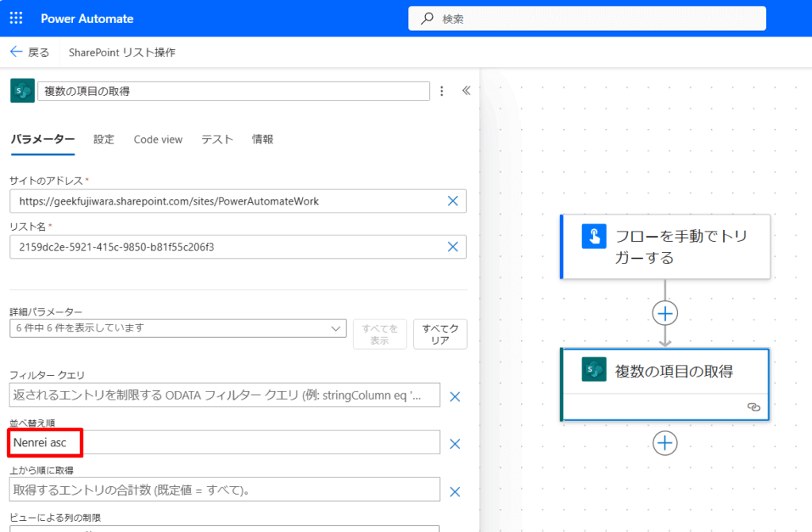Click the すべてクリア button

point(440,334)
